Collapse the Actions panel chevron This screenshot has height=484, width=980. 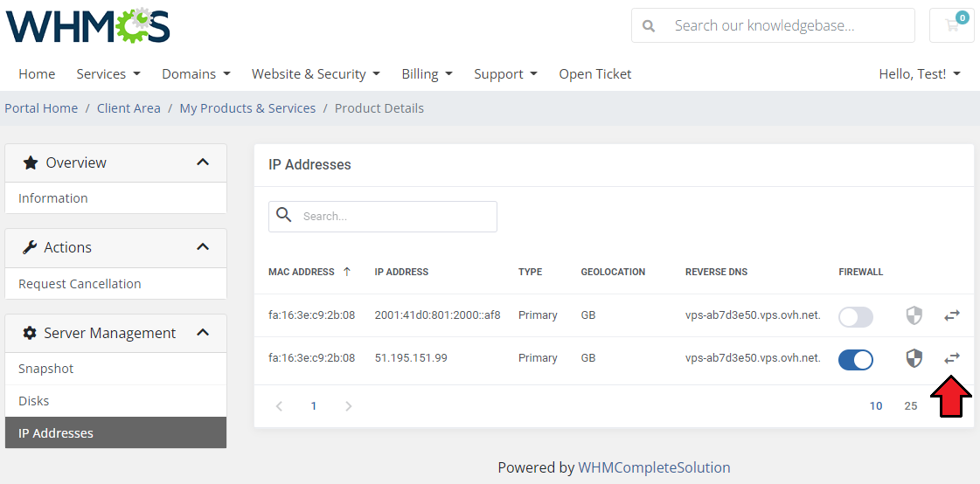(x=203, y=247)
